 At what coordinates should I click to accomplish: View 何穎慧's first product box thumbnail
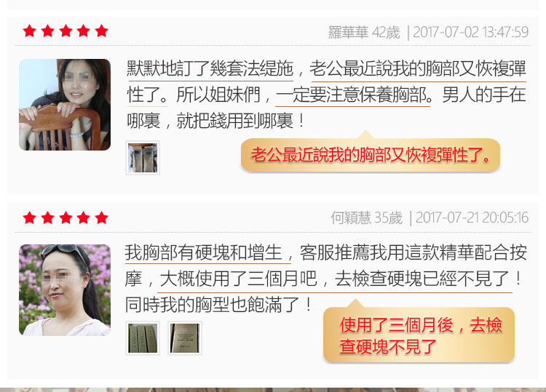[x=143, y=338]
